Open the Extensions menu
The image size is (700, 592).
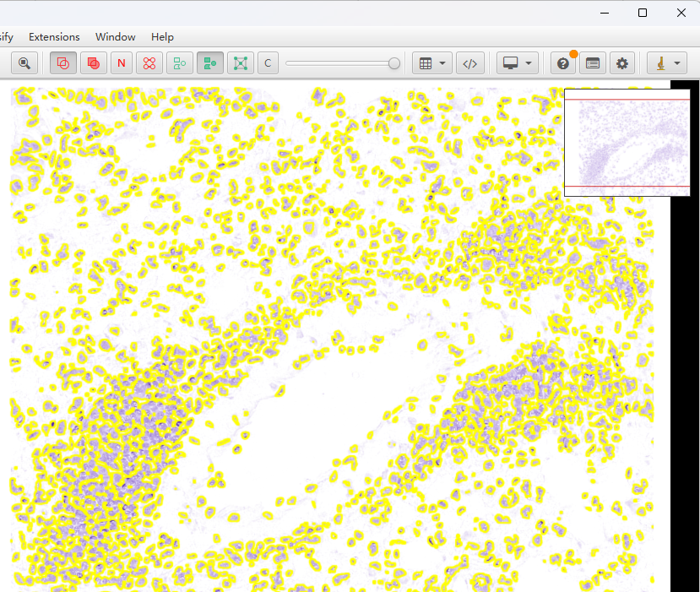[54, 37]
